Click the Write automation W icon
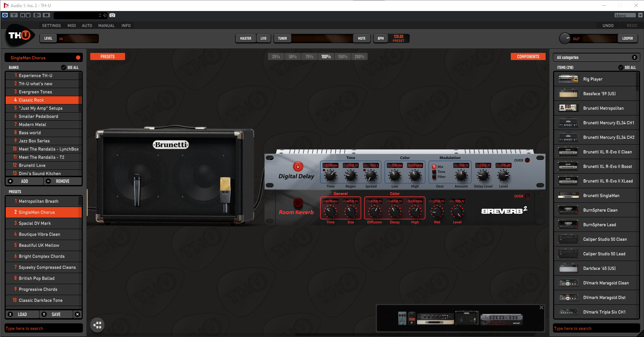644x337 pixels. pos(28,15)
